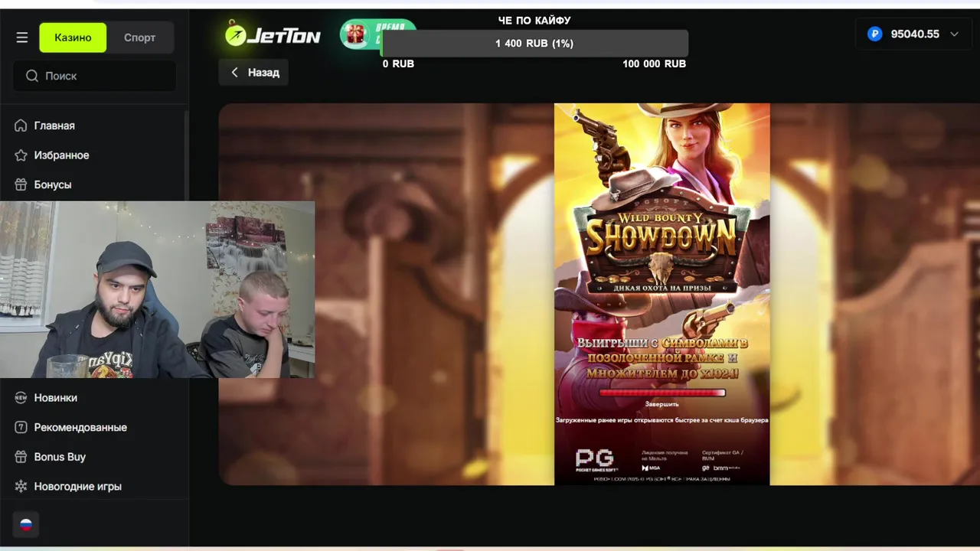Click the 1 400 RUB progress bar
The height and width of the screenshot is (551, 980).
coord(534,44)
